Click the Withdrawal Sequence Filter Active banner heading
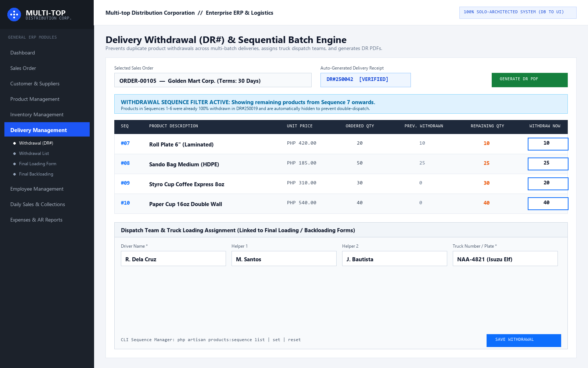The width and height of the screenshot is (588, 368). click(248, 102)
